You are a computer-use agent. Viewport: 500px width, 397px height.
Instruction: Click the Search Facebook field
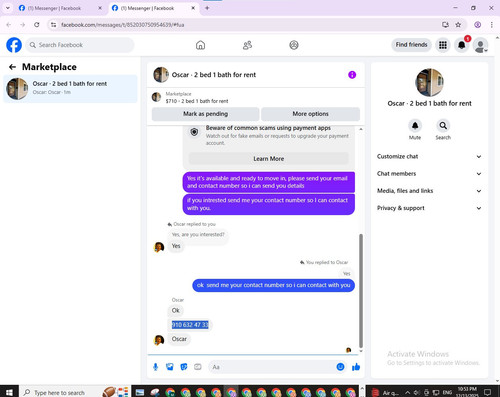tap(80, 45)
